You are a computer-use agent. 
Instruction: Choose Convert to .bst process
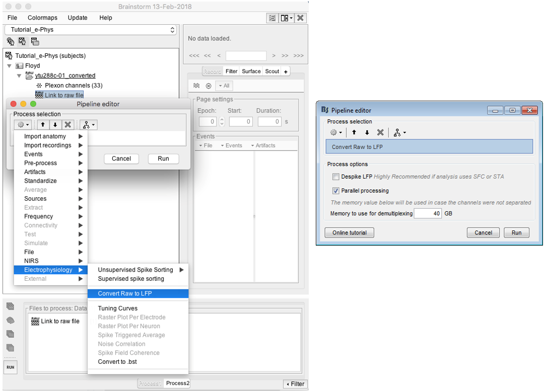pos(138,362)
